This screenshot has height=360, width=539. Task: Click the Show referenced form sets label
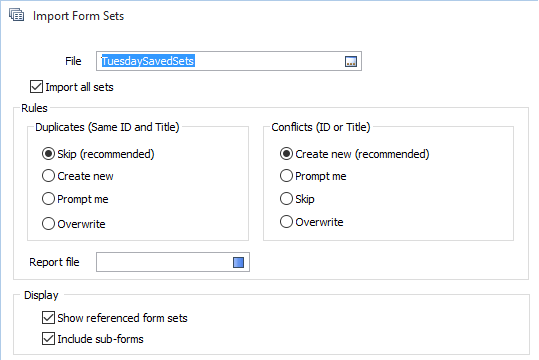click(122, 318)
